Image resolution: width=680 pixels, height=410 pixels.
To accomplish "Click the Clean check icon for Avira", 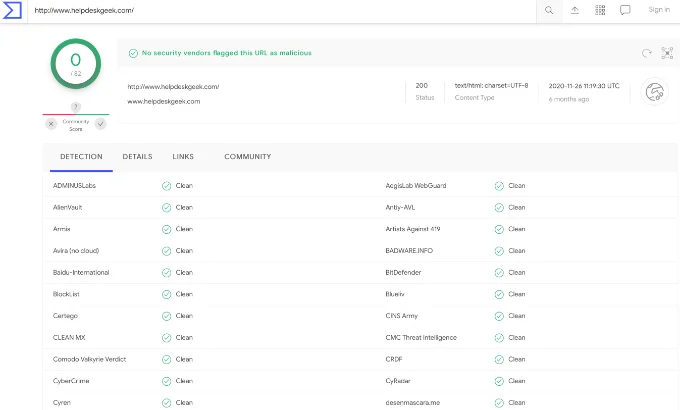I will (x=167, y=251).
